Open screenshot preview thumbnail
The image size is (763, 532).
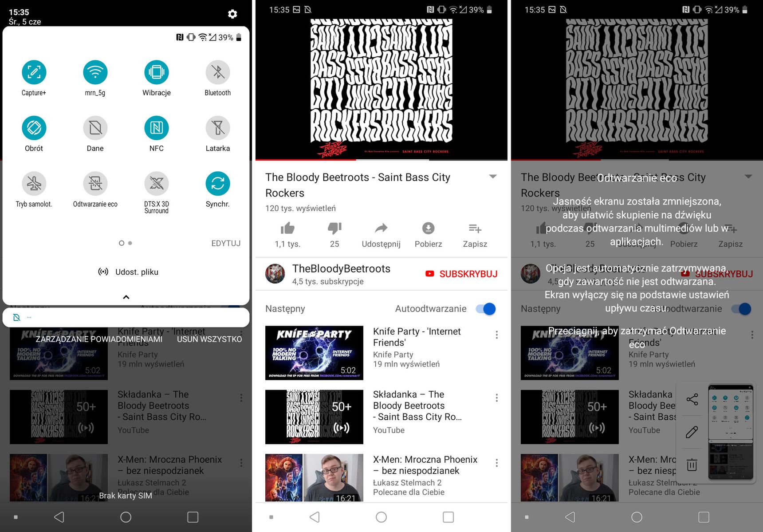tap(731, 432)
